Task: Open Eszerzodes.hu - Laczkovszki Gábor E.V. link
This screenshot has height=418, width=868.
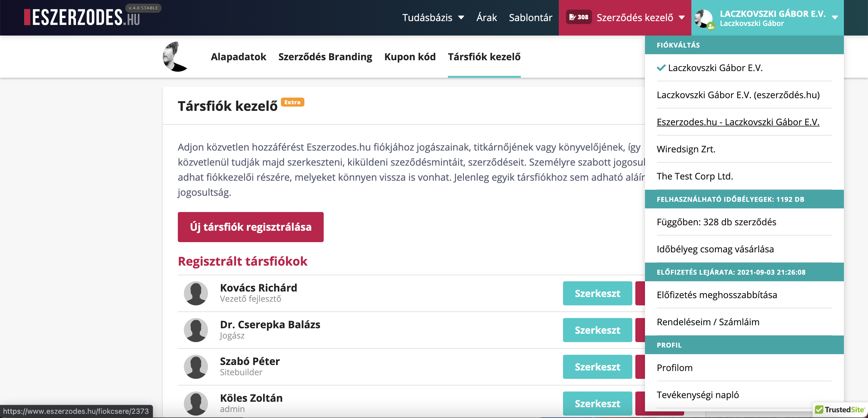Action: [737, 122]
